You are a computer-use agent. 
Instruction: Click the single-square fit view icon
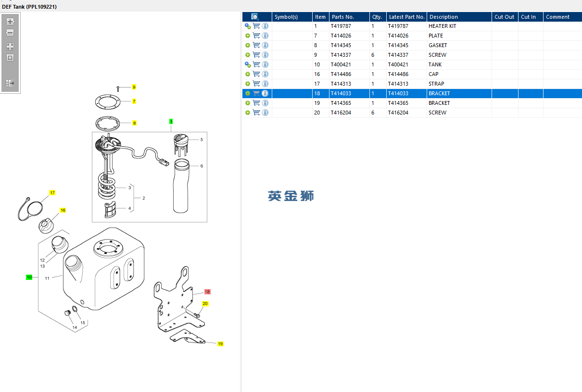click(x=10, y=58)
